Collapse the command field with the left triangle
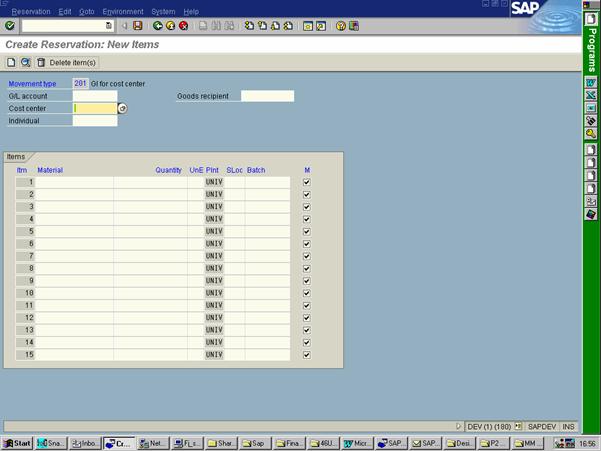The height and width of the screenshot is (451, 601). click(x=125, y=26)
